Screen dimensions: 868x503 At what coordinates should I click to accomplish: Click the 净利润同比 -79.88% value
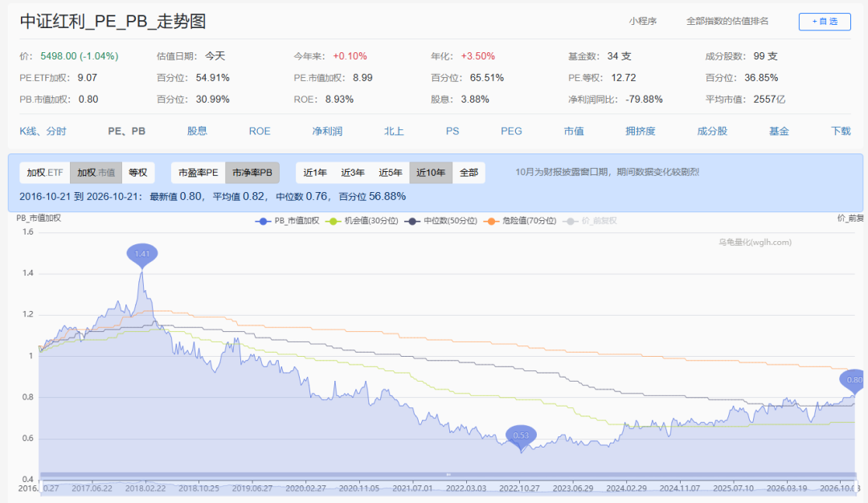644,100
